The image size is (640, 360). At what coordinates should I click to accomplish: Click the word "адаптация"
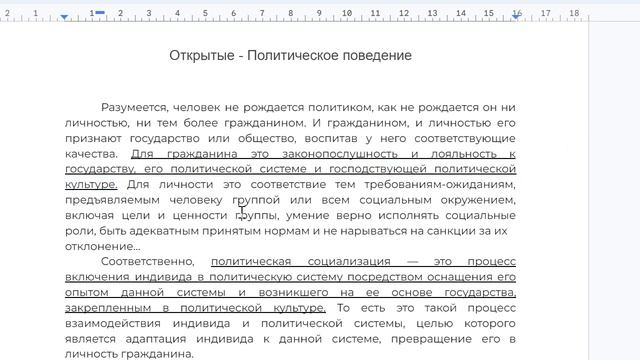[x=156, y=339]
